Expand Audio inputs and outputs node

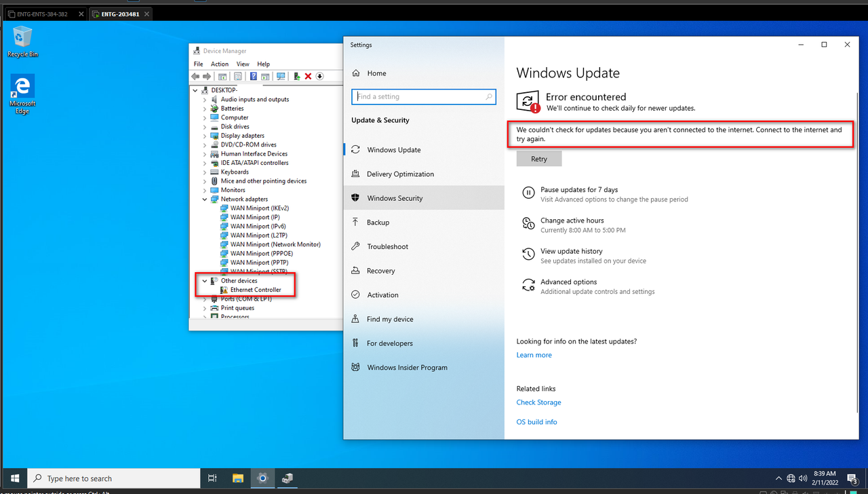(x=205, y=100)
